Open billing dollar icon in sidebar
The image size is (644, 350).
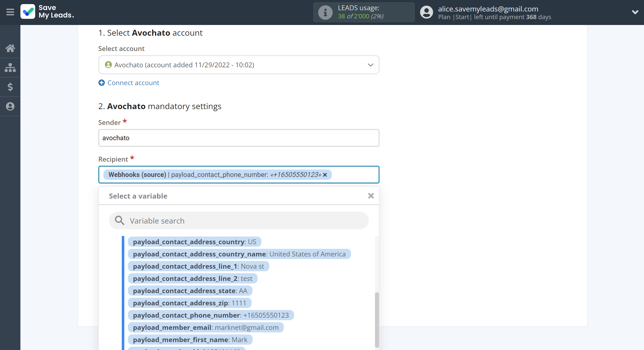[x=10, y=87]
